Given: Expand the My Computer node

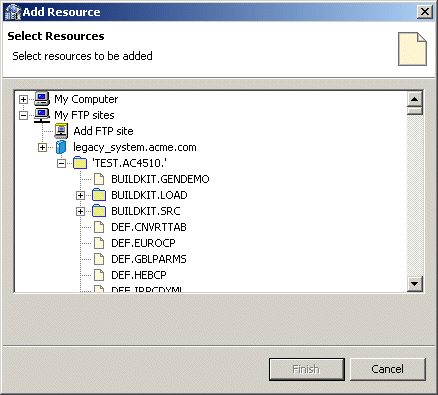Looking at the screenshot, I should pyautogui.click(x=23, y=99).
